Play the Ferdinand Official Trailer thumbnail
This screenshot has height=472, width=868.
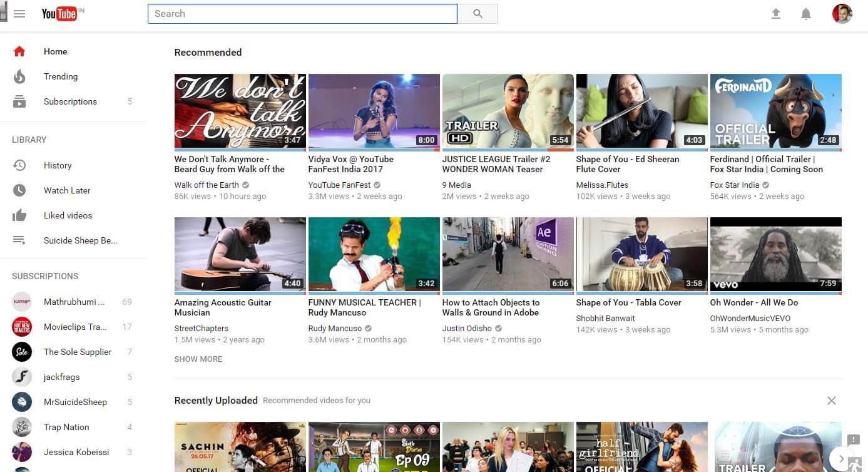tap(775, 111)
